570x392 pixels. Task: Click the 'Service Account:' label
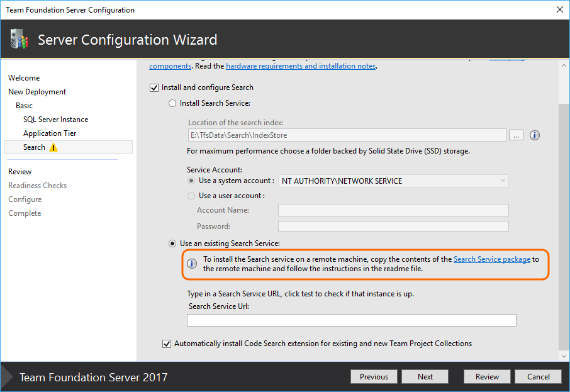click(x=215, y=170)
